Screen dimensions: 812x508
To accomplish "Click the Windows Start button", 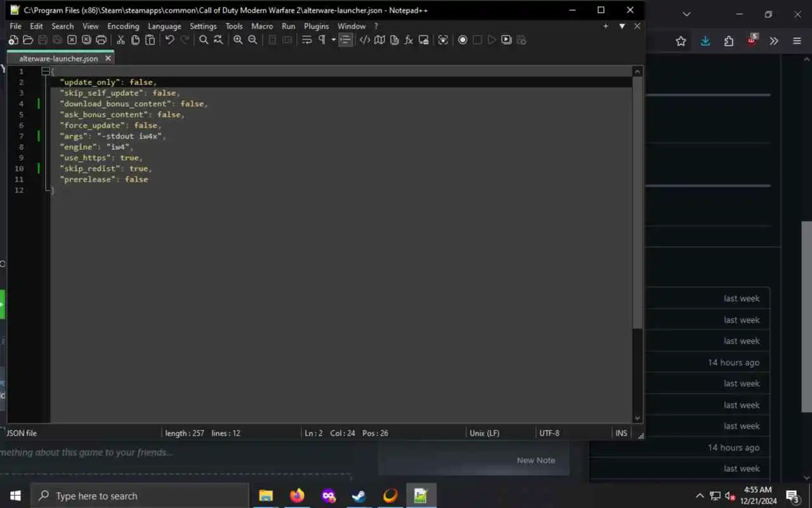I will click(15, 496).
